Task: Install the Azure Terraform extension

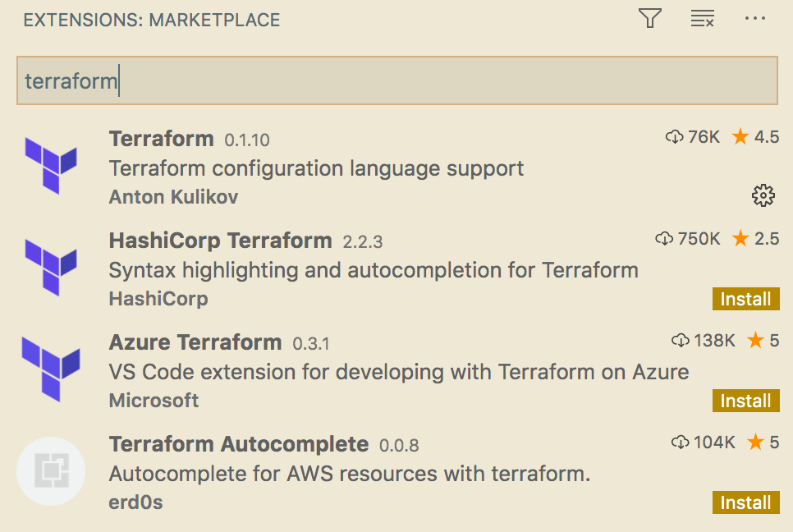Action: click(745, 401)
